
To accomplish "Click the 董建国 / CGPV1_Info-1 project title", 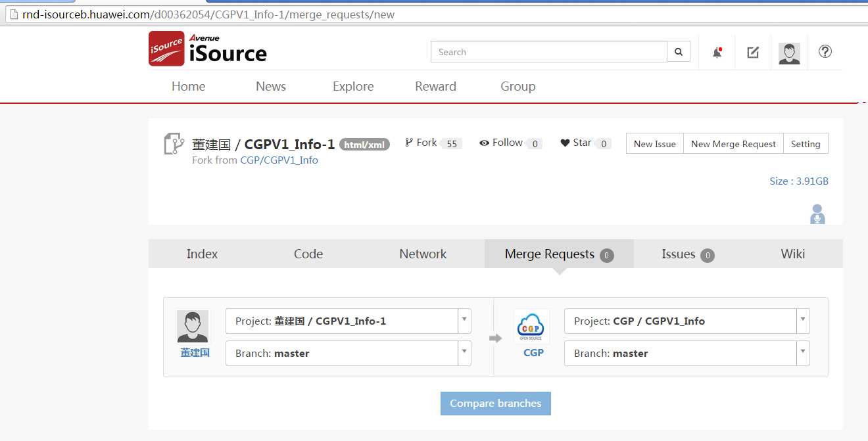I will (264, 144).
